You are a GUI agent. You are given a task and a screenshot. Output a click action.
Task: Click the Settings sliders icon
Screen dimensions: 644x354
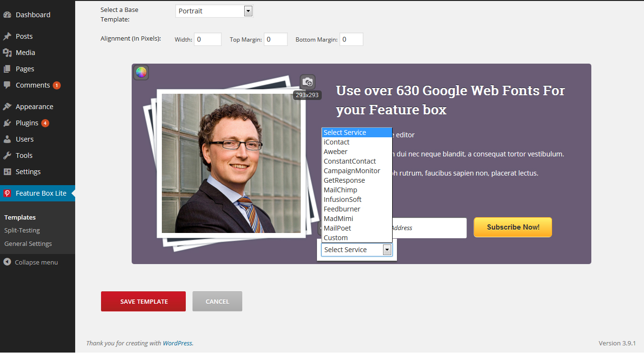pyautogui.click(x=7, y=172)
